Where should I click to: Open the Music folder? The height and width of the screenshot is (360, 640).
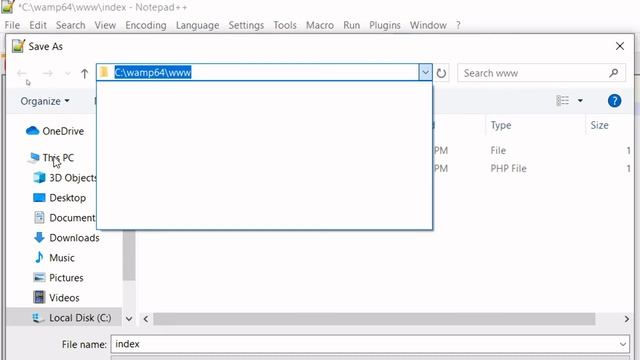point(54,258)
